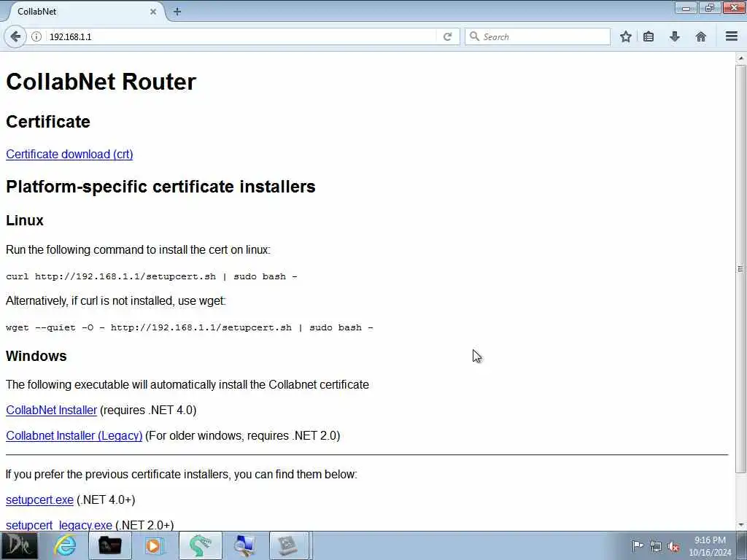
Task: Minimize the browser window
Action: 686,8
